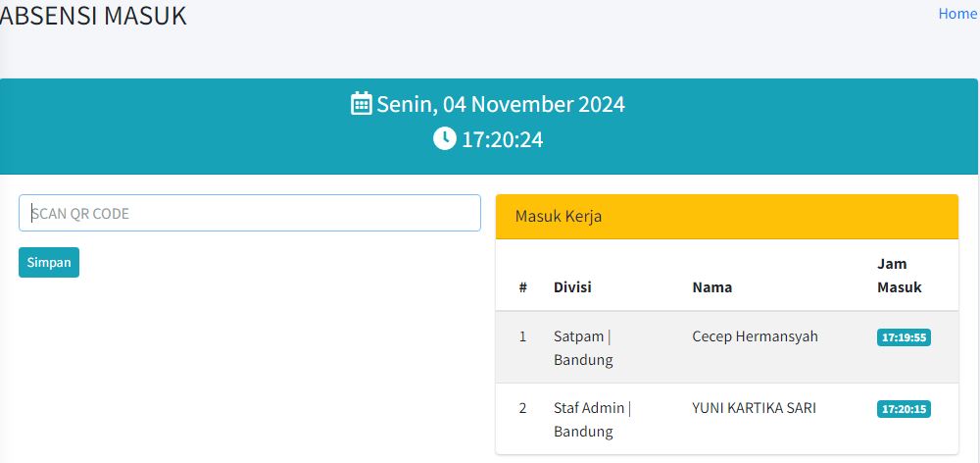Open the Home breadcrumb link
The width and height of the screenshot is (980, 463).
click(956, 14)
